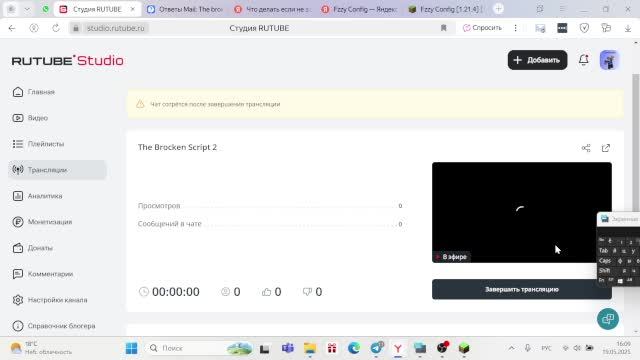Open Справочник блогера help page
640x360 pixels.
click(x=54, y=326)
